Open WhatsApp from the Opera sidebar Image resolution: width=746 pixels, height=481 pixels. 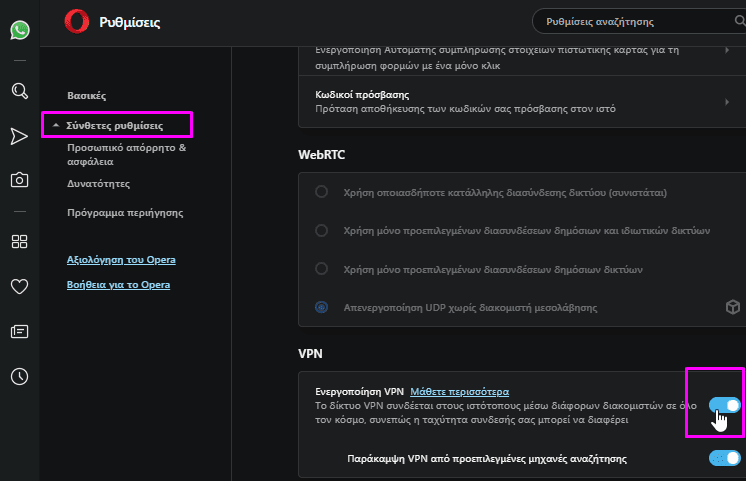point(20,30)
